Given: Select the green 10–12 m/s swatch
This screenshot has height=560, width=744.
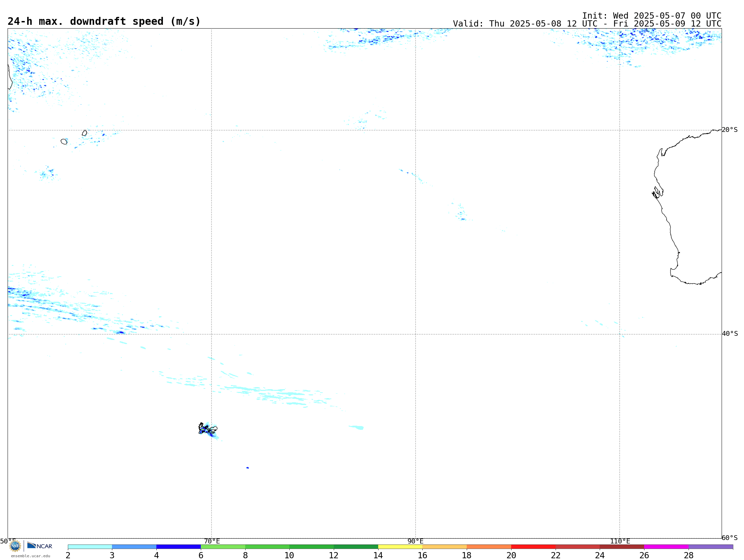Looking at the screenshot, I should tap(312, 547).
